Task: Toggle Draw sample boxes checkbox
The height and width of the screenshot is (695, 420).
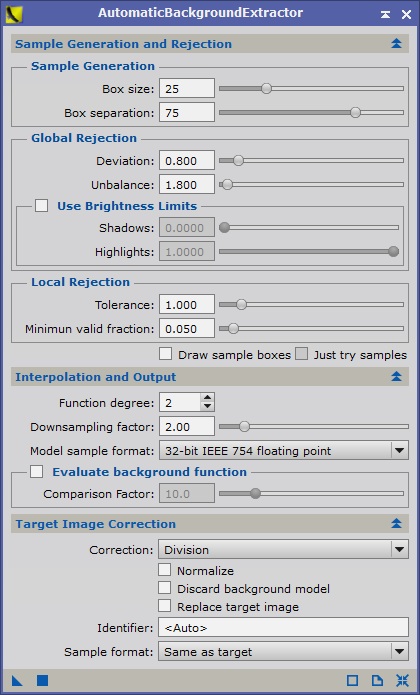Action: tap(165, 354)
